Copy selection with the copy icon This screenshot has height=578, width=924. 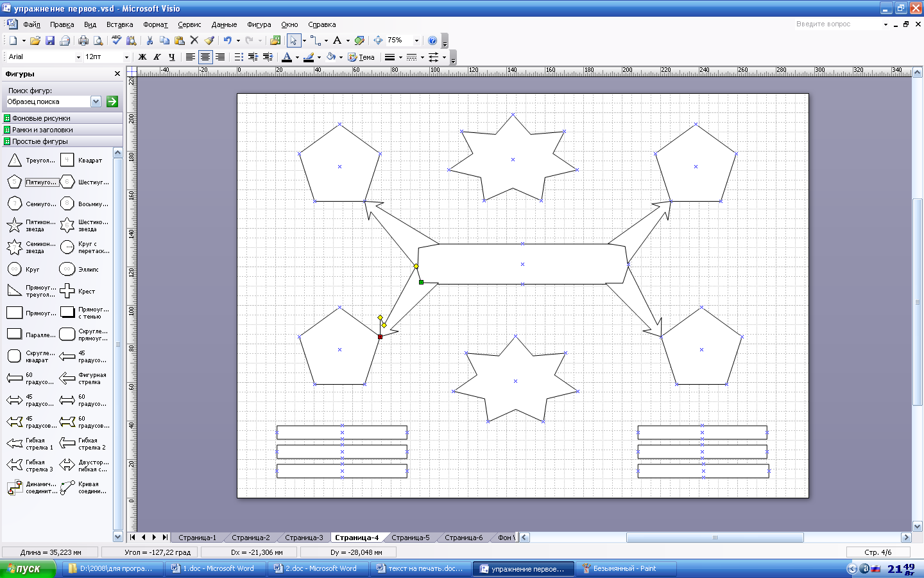[x=164, y=40]
